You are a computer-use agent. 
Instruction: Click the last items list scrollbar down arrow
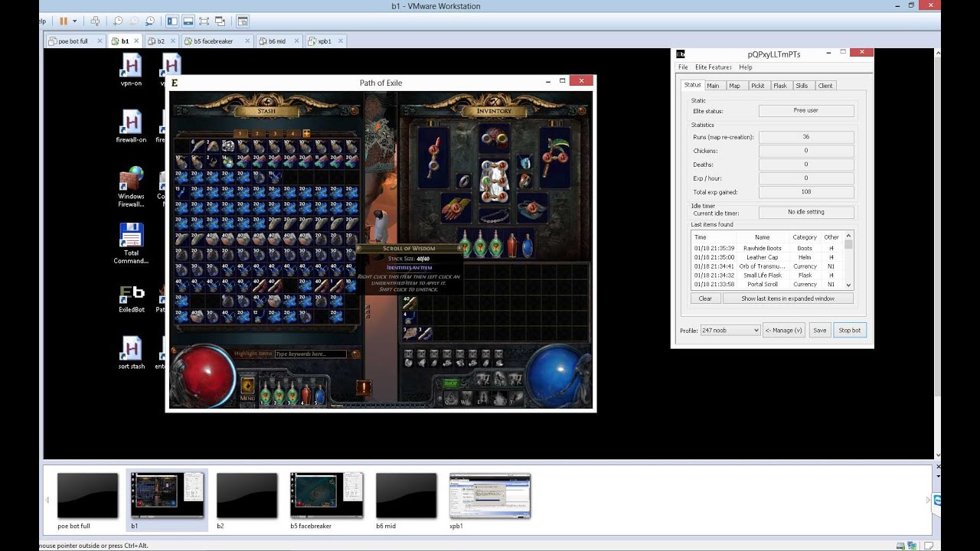[848, 285]
